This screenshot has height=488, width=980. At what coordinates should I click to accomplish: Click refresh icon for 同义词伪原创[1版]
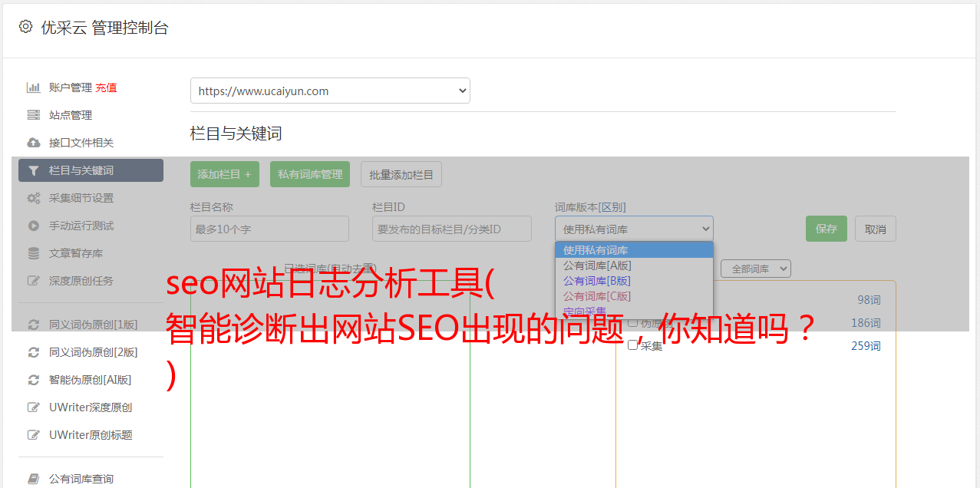tap(34, 325)
